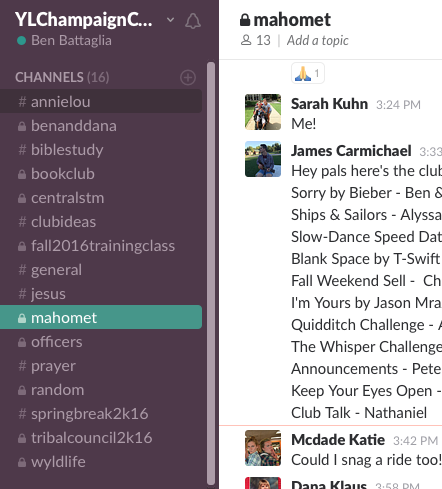Click Ben Battaglia's green presence status dot

22,41
